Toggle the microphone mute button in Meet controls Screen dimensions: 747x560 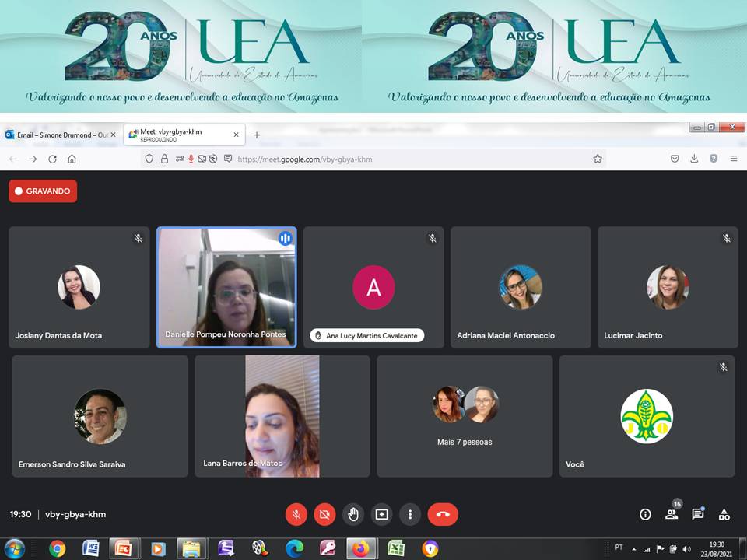pyautogui.click(x=296, y=514)
